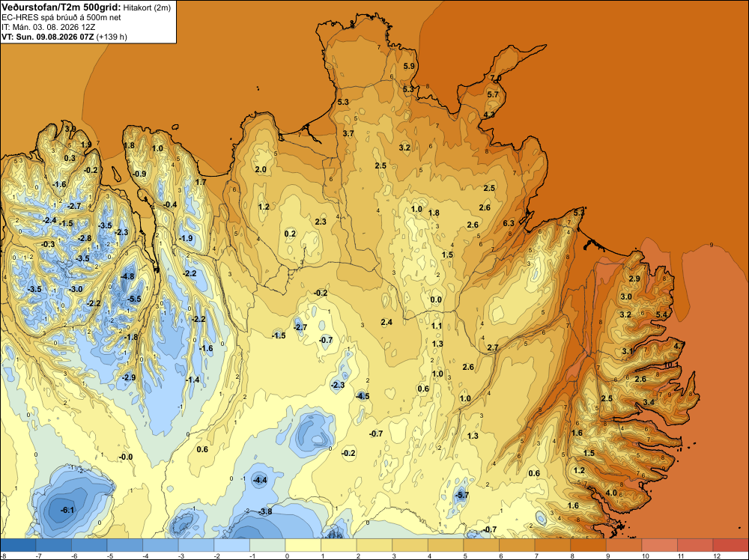
Task: Click the -4.8 temperature label
Action: coord(127,276)
